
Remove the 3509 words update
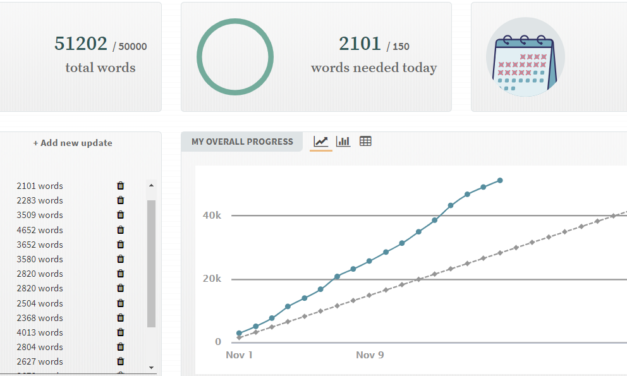tap(120, 215)
